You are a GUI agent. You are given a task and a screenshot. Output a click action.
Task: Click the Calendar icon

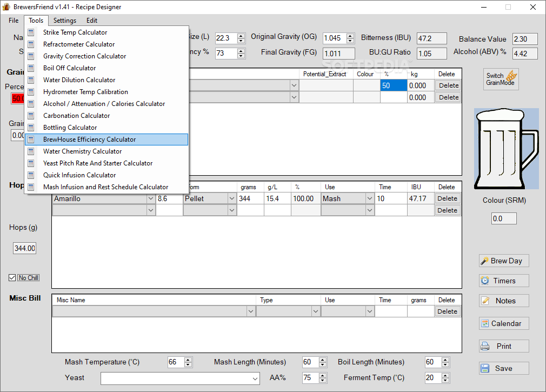coord(485,323)
